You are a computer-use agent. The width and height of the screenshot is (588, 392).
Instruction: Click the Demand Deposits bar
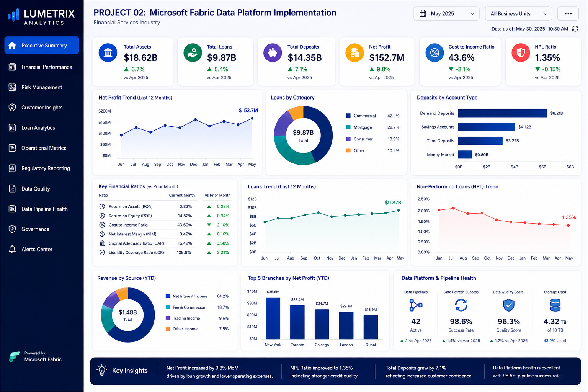click(x=502, y=113)
